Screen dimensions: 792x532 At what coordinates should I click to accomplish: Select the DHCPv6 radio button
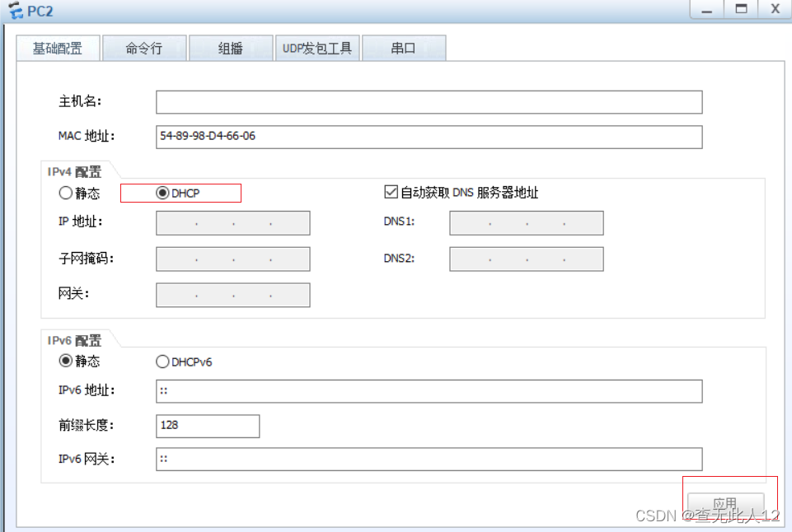(x=162, y=362)
